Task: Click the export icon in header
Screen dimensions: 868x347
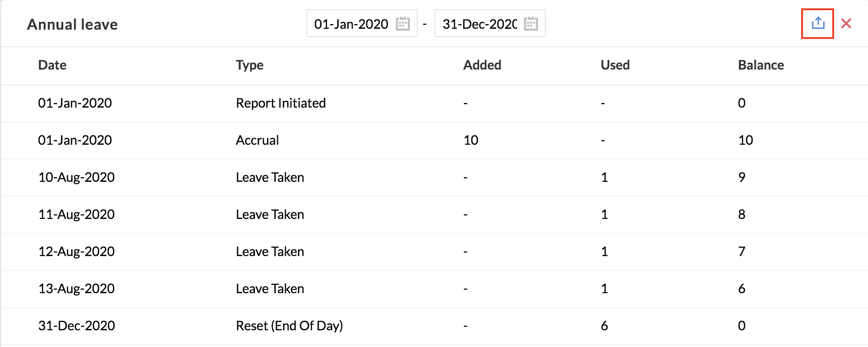Action: [817, 23]
